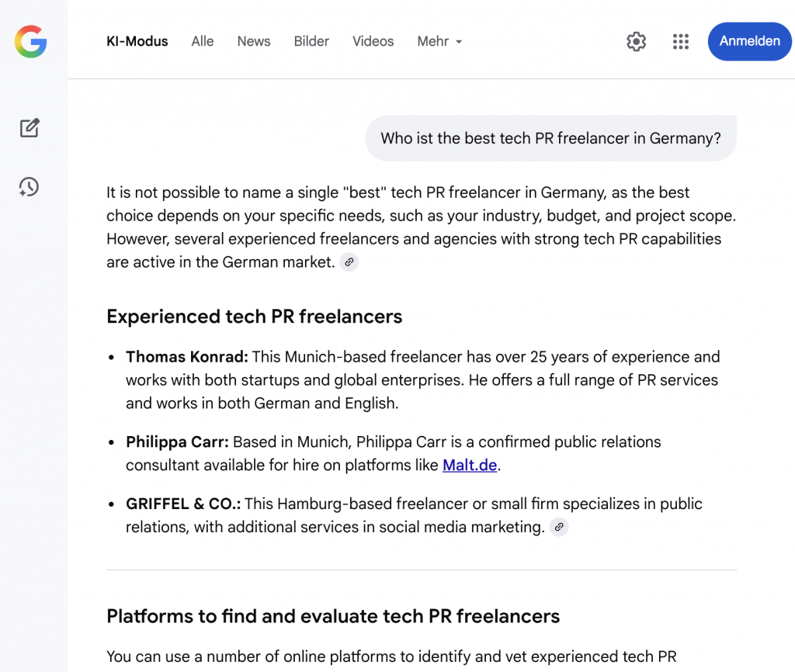795x672 pixels.
Task: Click the Platforms to find and evaluate heading
Action: pos(333,616)
